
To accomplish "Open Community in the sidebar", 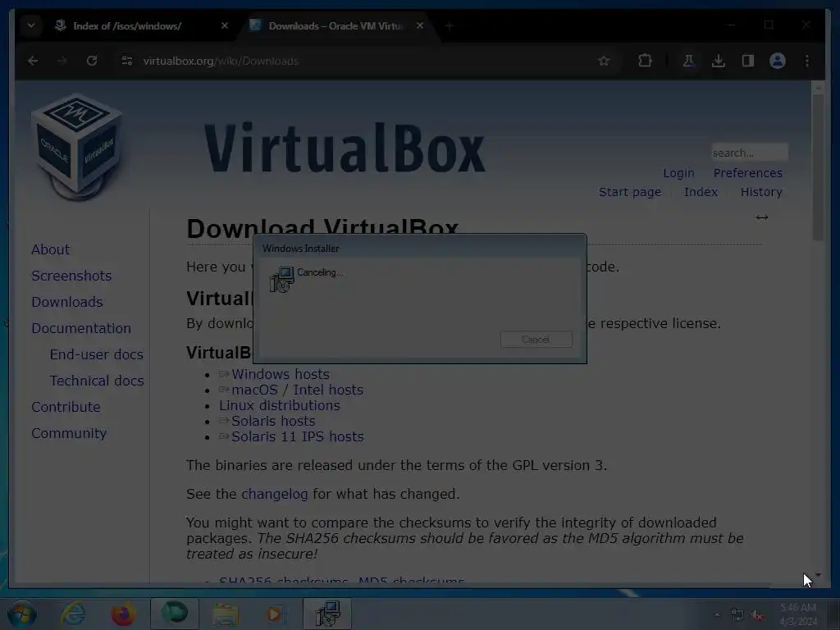I will click(69, 433).
